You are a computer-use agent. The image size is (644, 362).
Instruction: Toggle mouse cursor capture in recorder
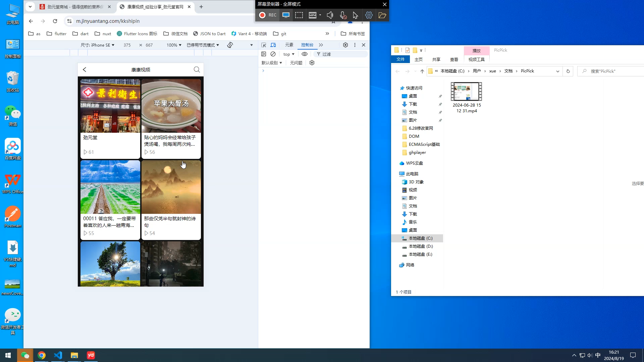click(356, 15)
